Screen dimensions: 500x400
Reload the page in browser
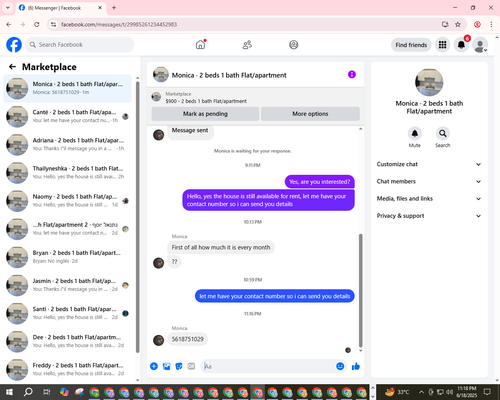tap(37, 24)
